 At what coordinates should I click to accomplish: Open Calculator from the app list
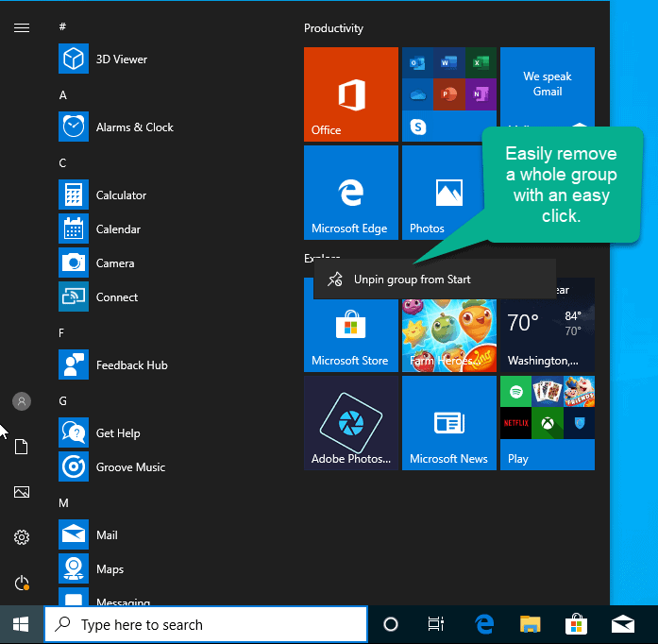coord(102,195)
